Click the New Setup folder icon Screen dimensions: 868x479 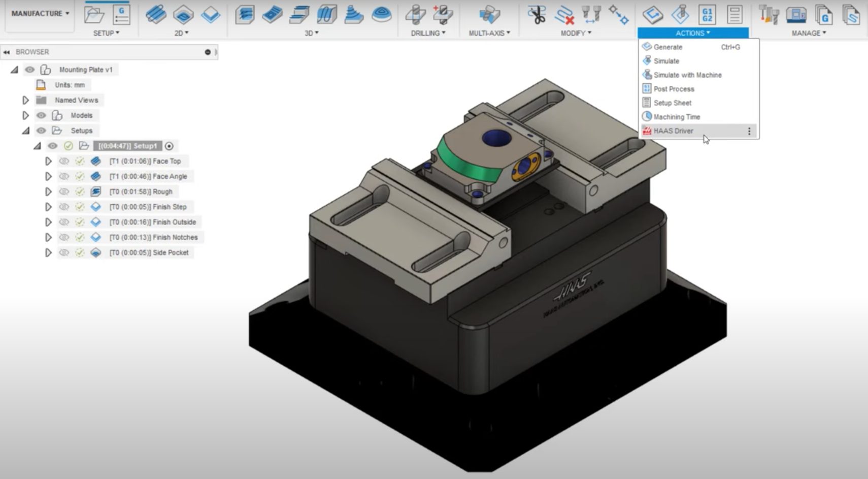94,15
